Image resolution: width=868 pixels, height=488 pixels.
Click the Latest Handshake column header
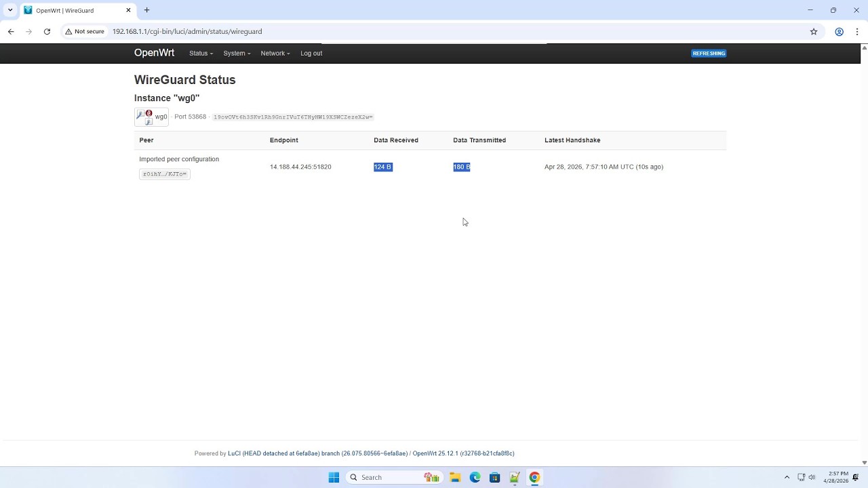coord(572,140)
